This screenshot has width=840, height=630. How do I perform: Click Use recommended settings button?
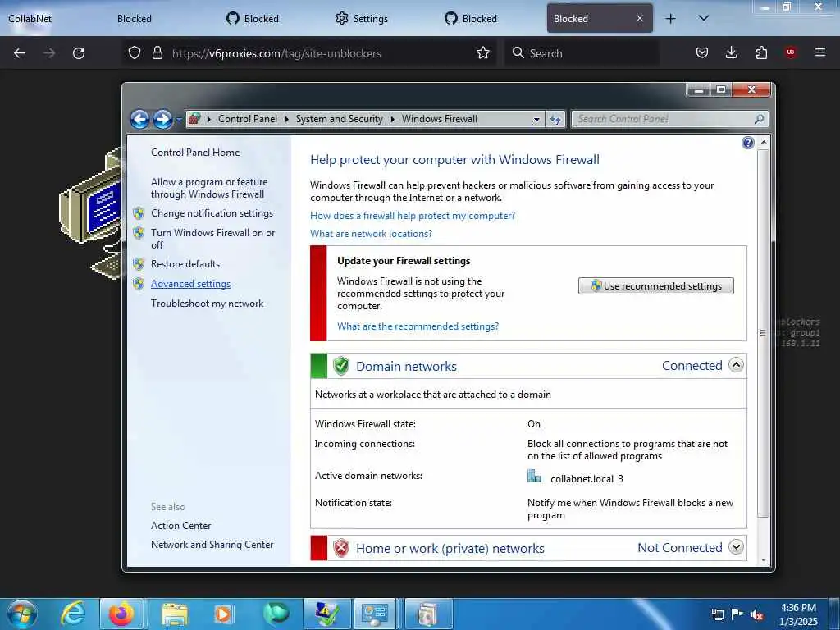[655, 286]
